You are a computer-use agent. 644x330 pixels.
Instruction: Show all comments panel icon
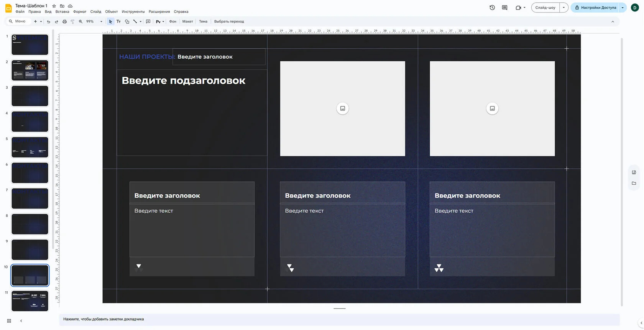click(x=504, y=7)
